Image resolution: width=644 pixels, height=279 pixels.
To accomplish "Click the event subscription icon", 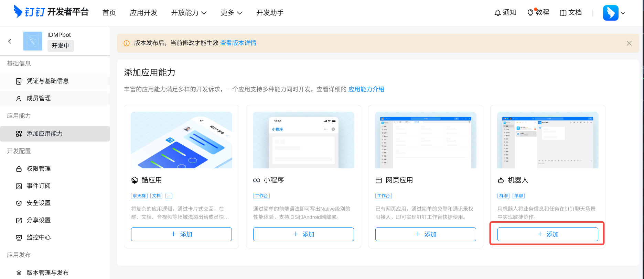I will click(x=19, y=186).
